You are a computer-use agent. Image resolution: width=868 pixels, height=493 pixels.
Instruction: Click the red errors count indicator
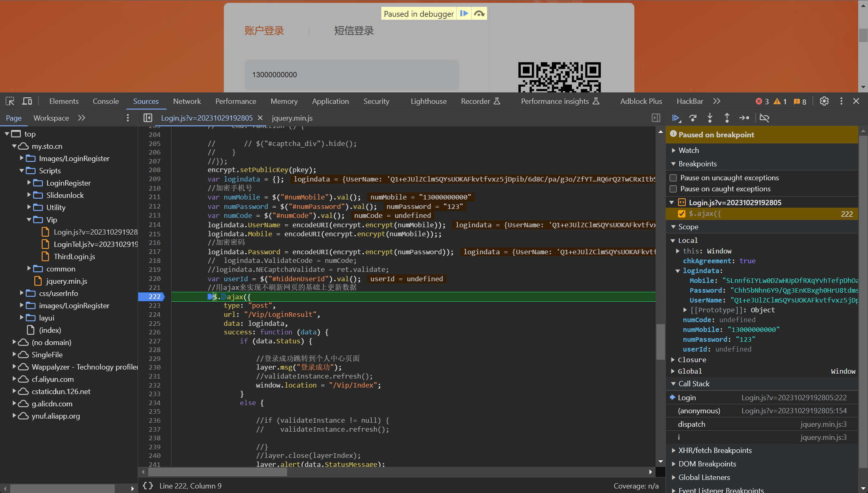point(762,101)
